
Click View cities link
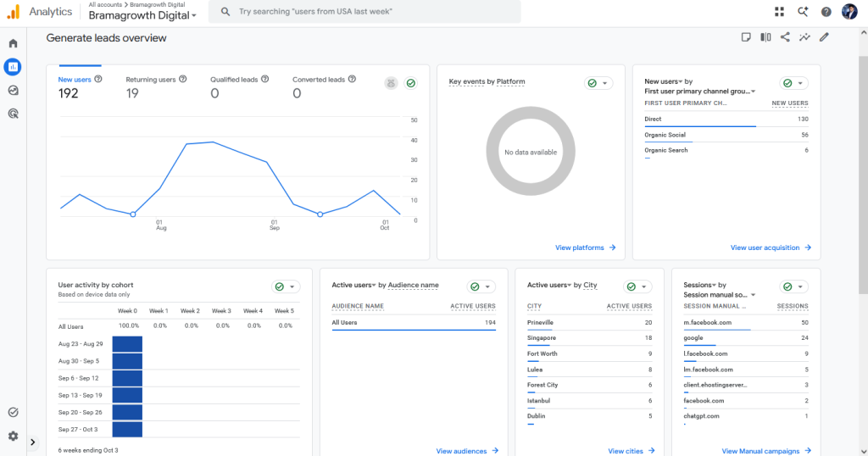(631, 451)
